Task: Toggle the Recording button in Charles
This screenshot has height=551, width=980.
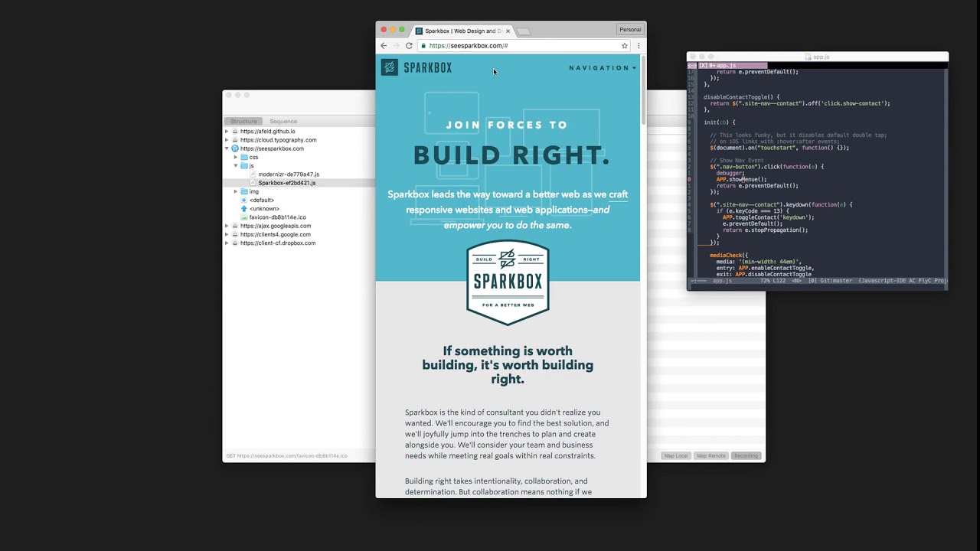Action: pos(745,456)
